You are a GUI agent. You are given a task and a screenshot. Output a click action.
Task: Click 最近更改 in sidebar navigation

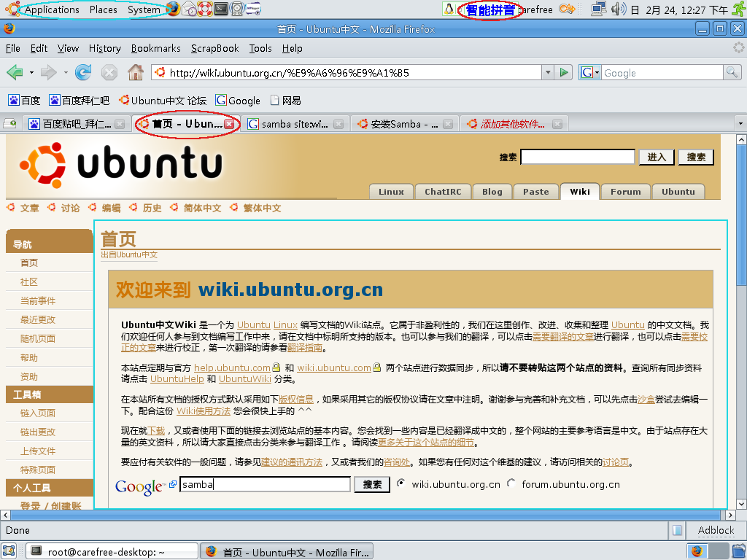click(x=38, y=319)
